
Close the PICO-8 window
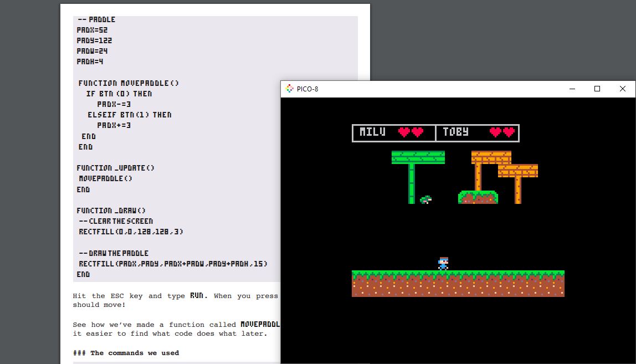(x=623, y=89)
